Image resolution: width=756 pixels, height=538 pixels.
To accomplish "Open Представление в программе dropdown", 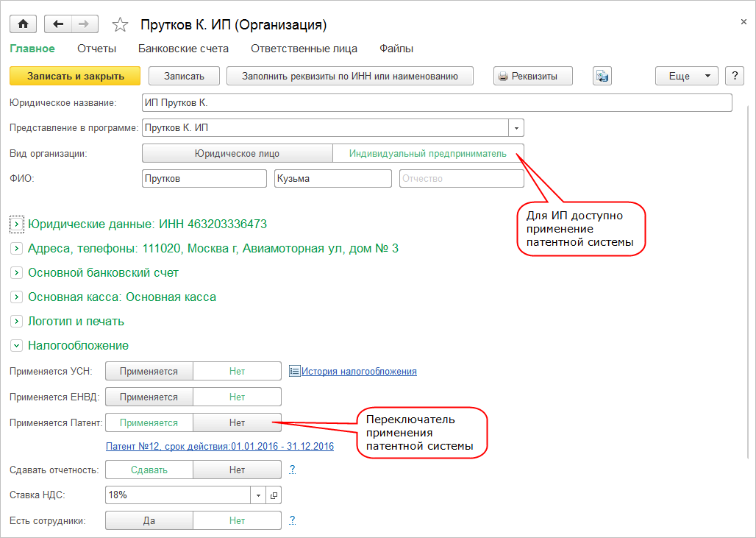I will coord(516,128).
